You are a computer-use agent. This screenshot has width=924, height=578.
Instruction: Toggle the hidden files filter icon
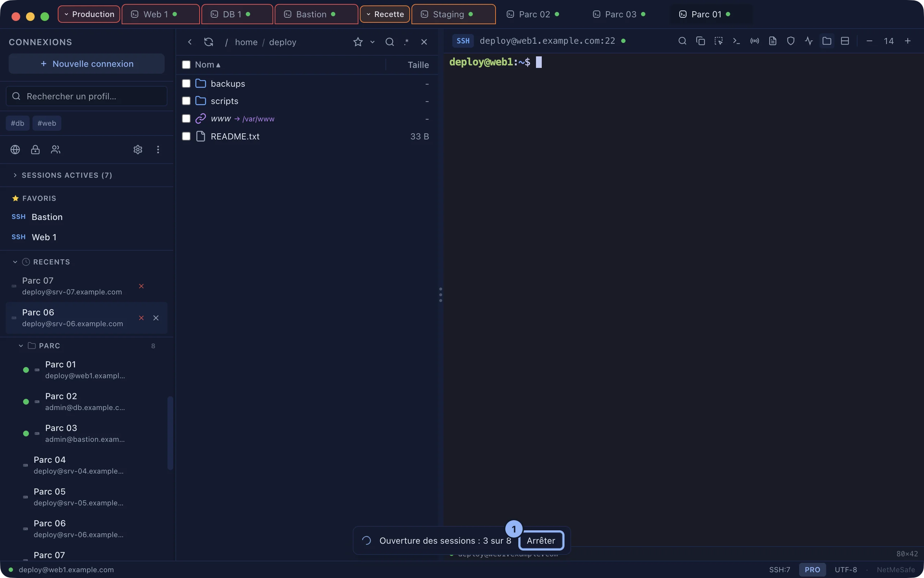(x=406, y=42)
